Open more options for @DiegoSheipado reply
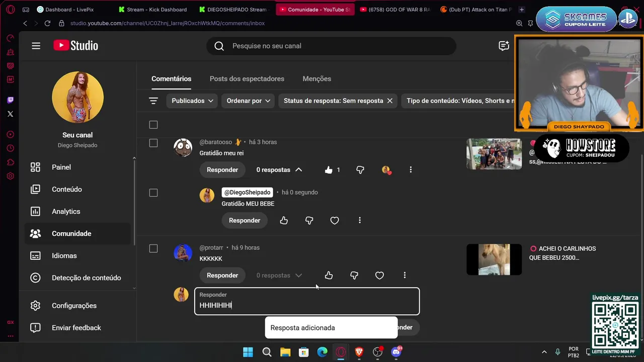Image resolution: width=644 pixels, height=362 pixels. [360, 220]
